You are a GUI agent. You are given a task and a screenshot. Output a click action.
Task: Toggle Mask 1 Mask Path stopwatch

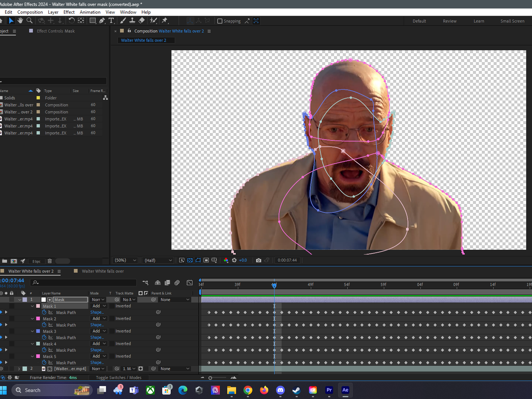[44, 312]
